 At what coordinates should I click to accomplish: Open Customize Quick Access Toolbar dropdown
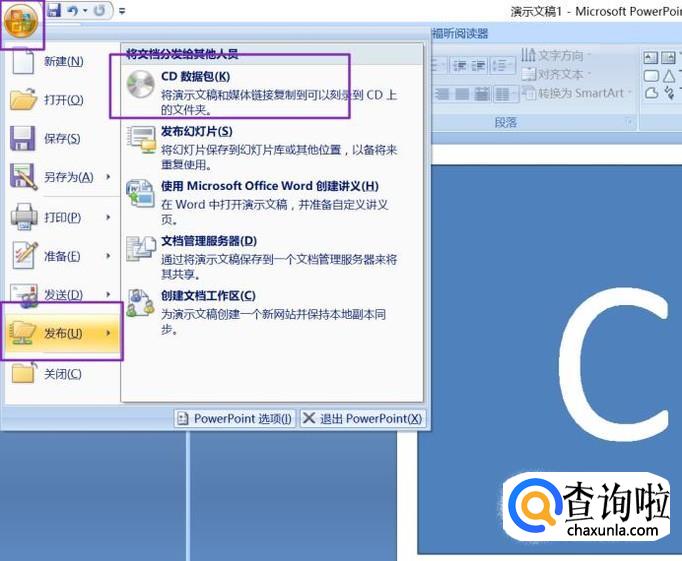[122, 10]
